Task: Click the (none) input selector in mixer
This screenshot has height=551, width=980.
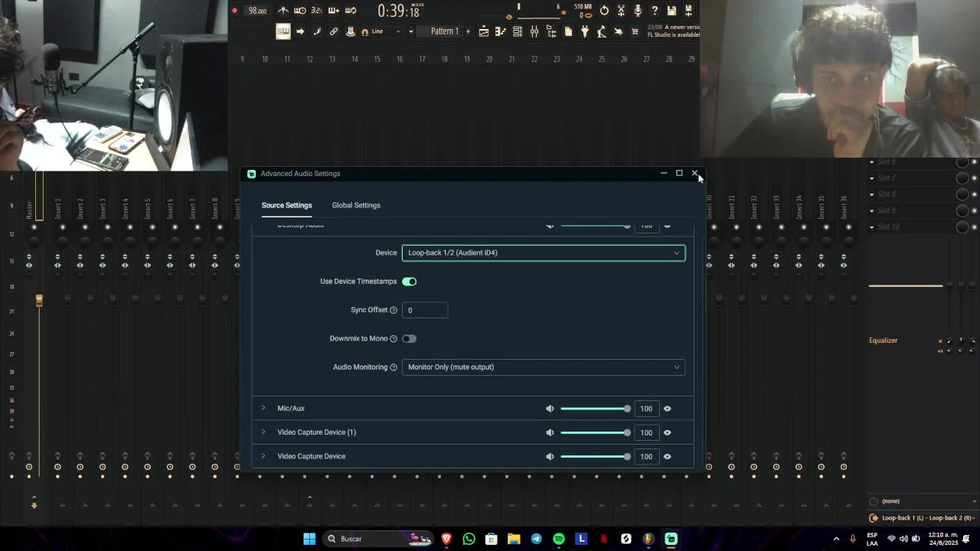Action: pos(924,501)
